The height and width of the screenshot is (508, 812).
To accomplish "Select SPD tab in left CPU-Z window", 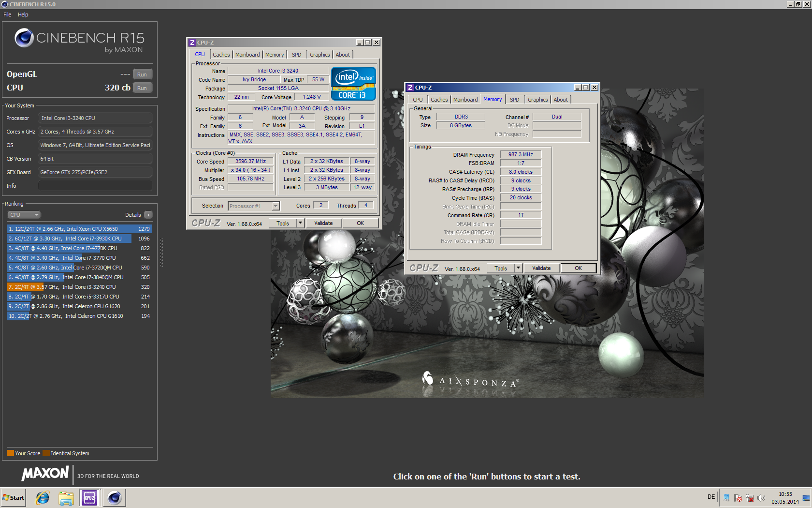I will point(297,55).
